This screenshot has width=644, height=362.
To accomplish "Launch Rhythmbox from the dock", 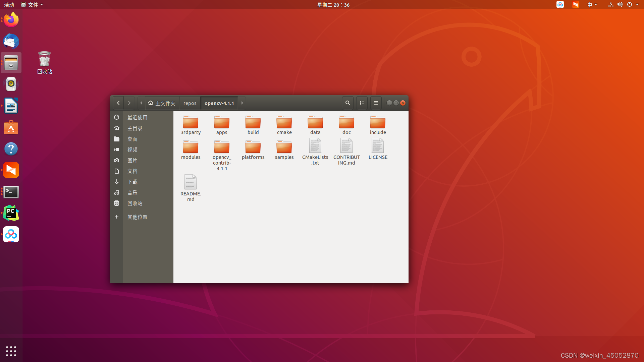I will pos(11,84).
